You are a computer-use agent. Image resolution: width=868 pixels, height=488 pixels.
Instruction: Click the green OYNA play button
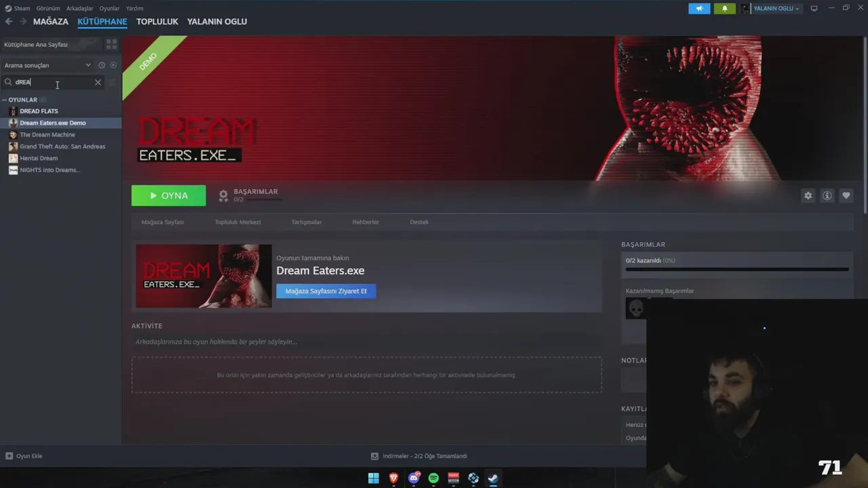click(x=169, y=195)
